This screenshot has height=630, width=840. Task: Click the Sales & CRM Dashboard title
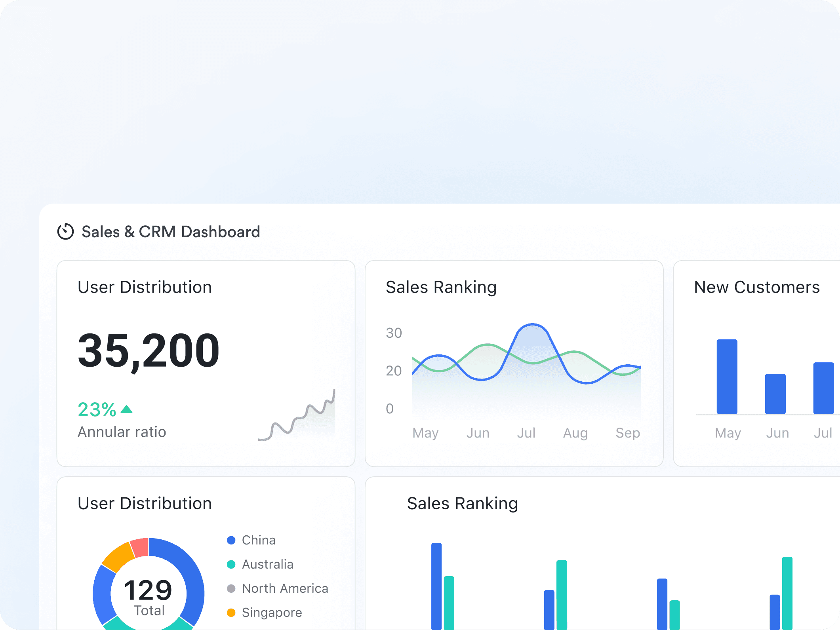(171, 232)
